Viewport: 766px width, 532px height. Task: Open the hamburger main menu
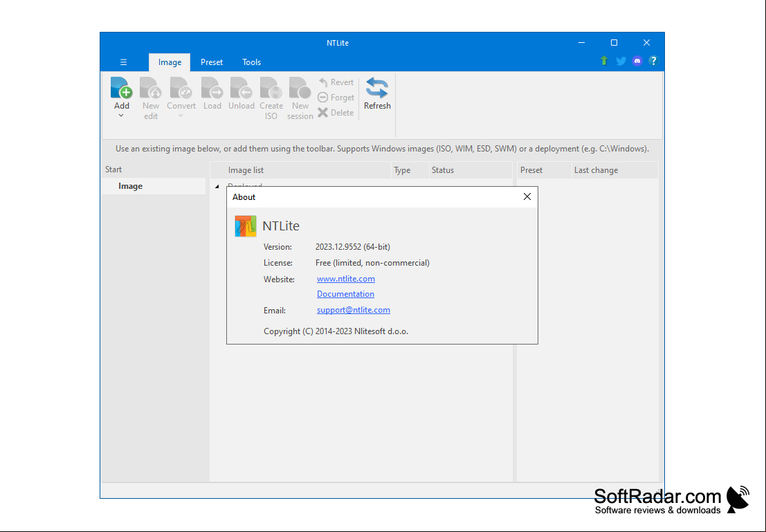[124, 62]
